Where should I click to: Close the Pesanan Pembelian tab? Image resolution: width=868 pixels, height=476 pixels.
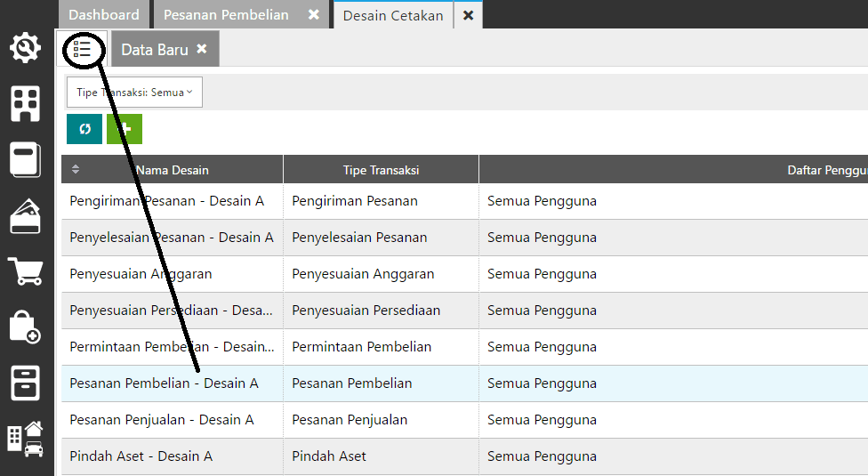click(x=314, y=15)
